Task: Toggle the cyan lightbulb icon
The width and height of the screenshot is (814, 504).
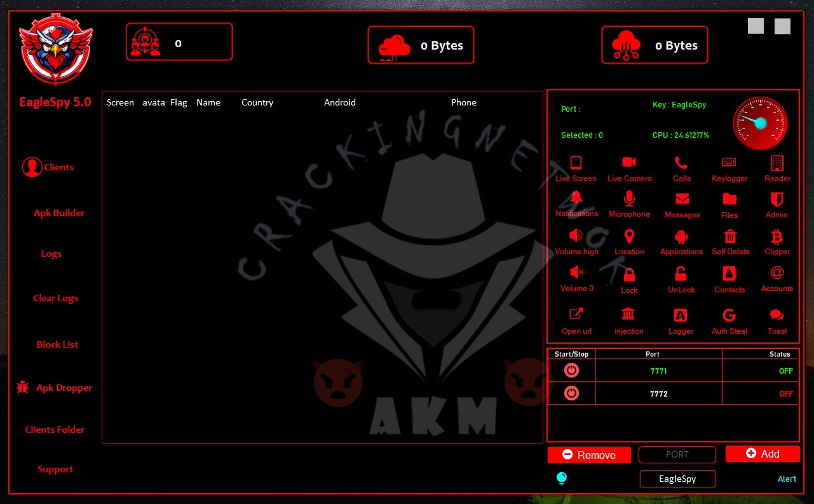Action: point(561,479)
